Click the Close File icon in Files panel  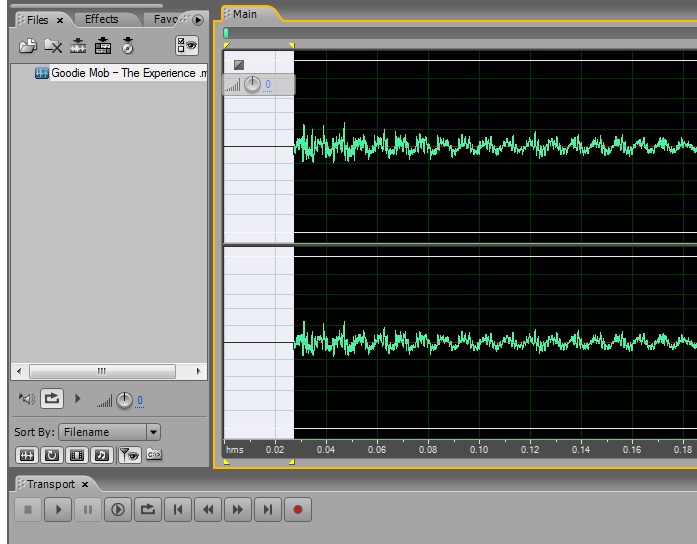pyautogui.click(x=53, y=46)
